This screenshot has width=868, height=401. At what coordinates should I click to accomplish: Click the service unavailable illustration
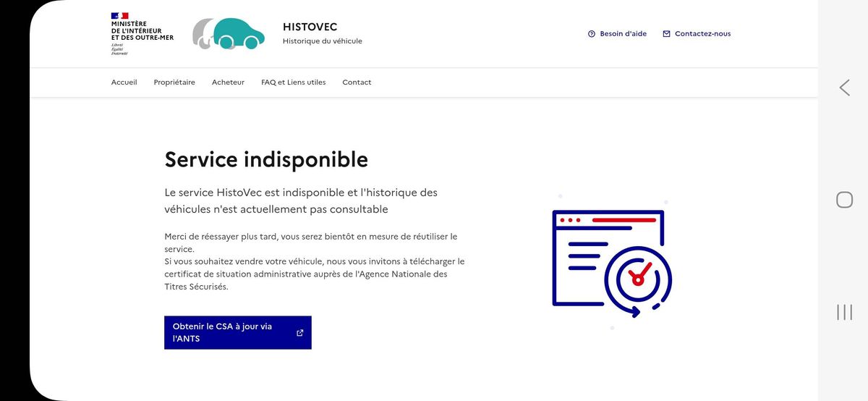tap(611, 262)
